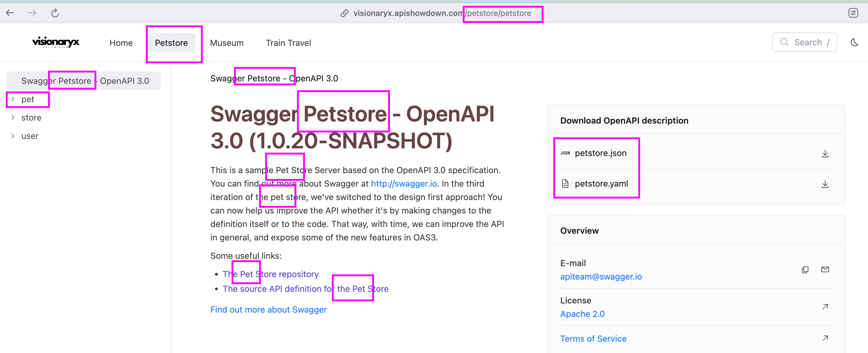Click the visionaryx logo

[x=56, y=43]
